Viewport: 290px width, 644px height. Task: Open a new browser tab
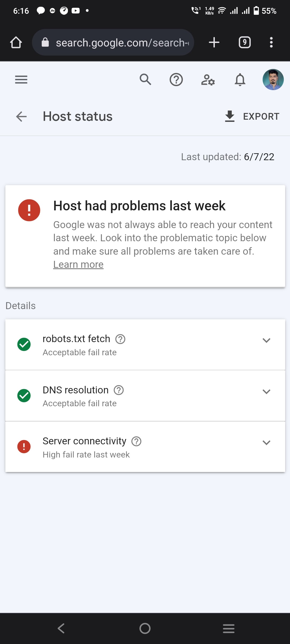pyautogui.click(x=214, y=42)
